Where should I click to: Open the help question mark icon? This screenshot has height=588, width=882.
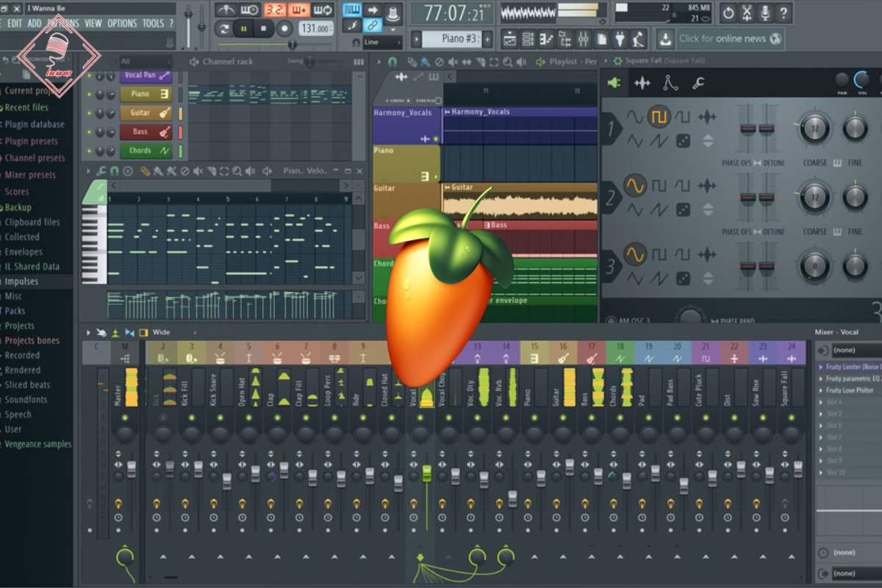[x=784, y=12]
